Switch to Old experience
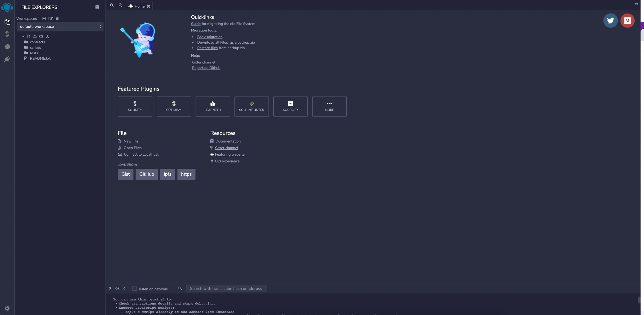 pyautogui.click(x=227, y=161)
